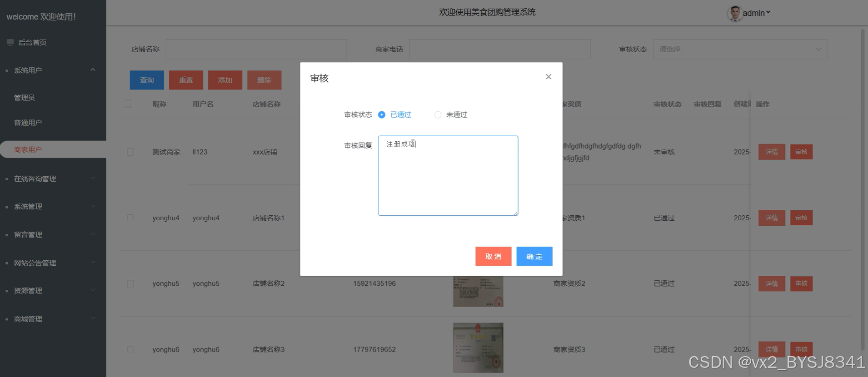The image size is (868, 377).
Task: Click 详情 in the 测试商家 row
Action: (772, 152)
